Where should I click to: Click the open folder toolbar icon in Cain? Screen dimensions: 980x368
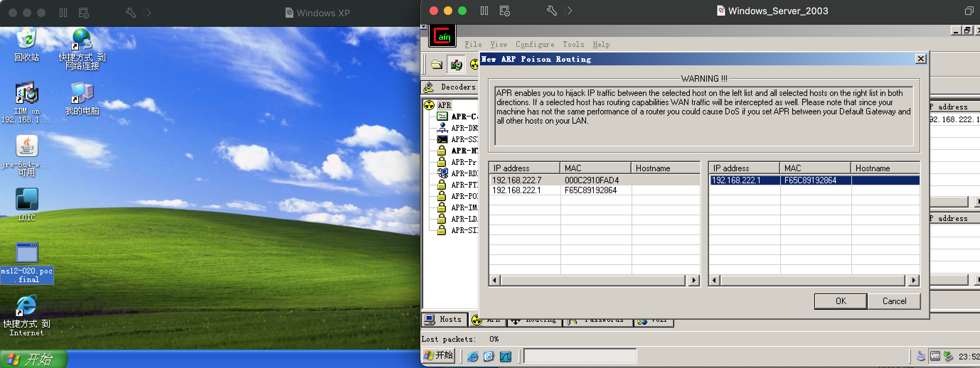(437, 64)
